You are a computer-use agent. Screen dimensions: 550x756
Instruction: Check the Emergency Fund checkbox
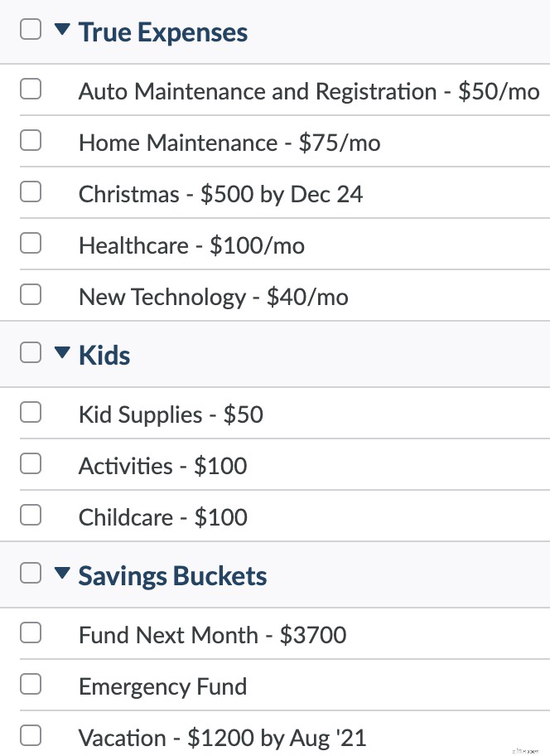(30, 684)
